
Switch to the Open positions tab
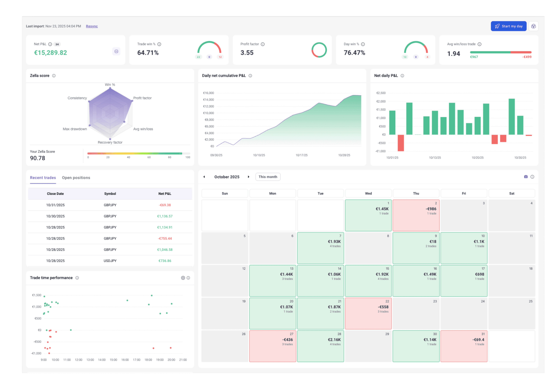pyautogui.click(x=76, y=178)
